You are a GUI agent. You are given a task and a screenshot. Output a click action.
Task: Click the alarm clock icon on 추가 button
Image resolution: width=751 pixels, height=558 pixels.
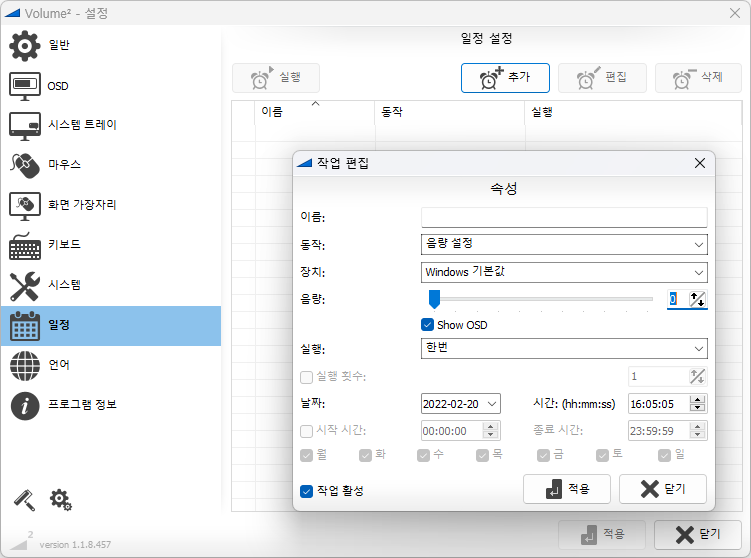tap(491, 78)
